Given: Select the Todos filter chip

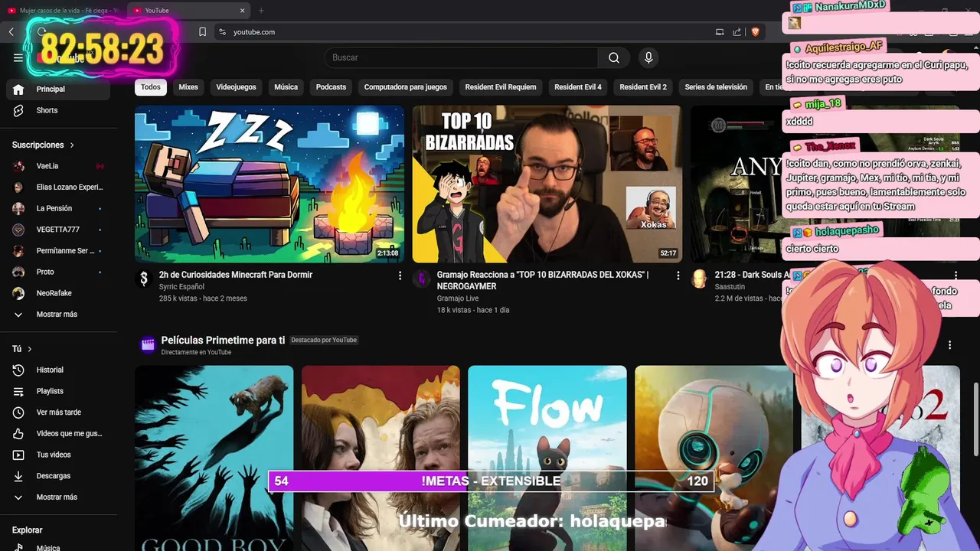Looking at the screenshot, I should tap(151, 87).
